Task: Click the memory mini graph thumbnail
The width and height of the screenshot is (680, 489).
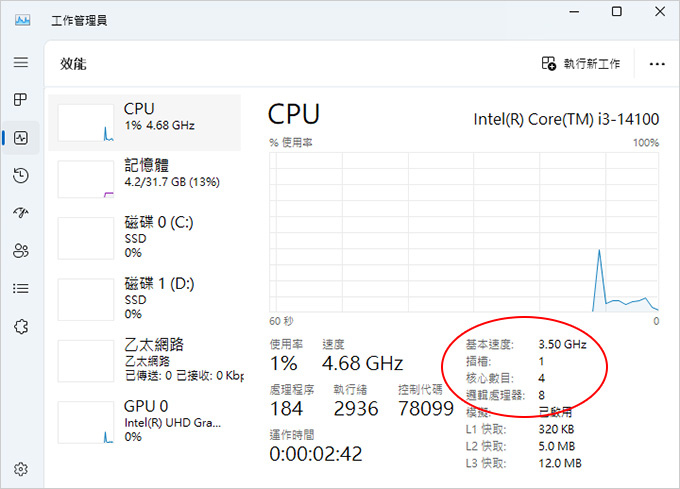Action: click(86, 179)
